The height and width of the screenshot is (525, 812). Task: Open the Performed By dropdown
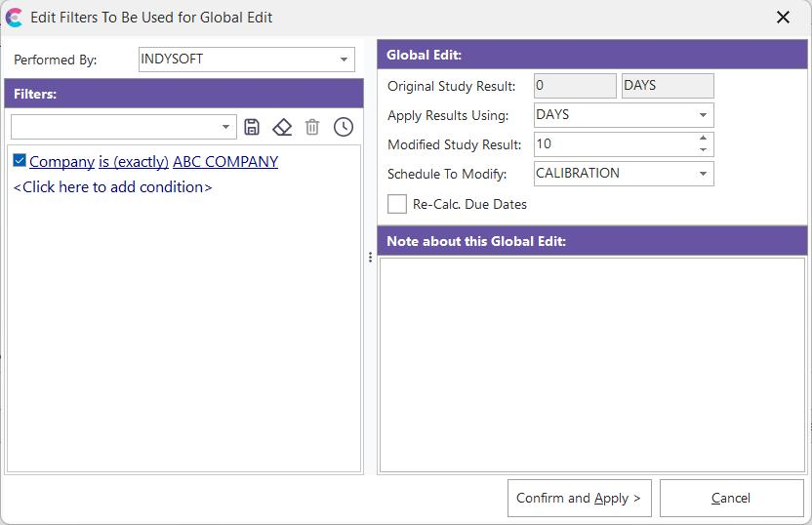click(x=344, y=60)
